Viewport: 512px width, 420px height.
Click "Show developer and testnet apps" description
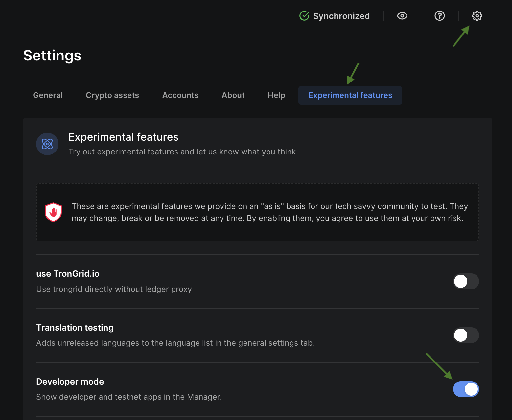(x=129, y=397)
